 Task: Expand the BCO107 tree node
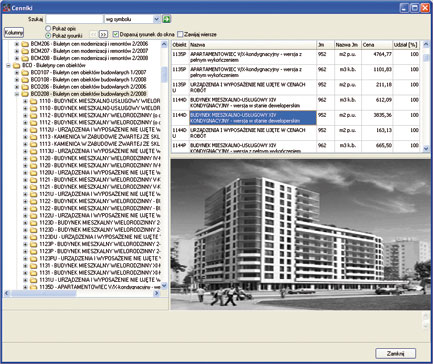coord(17,73)
